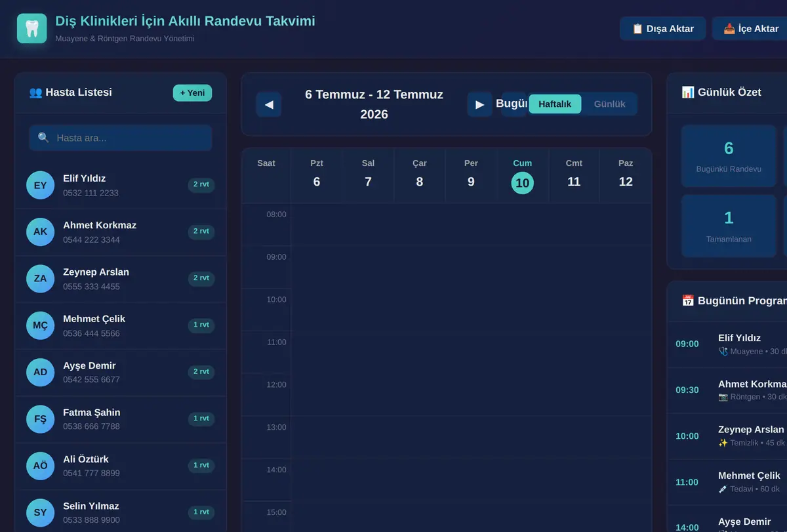Go to the previous week arrow

[269, 104]
